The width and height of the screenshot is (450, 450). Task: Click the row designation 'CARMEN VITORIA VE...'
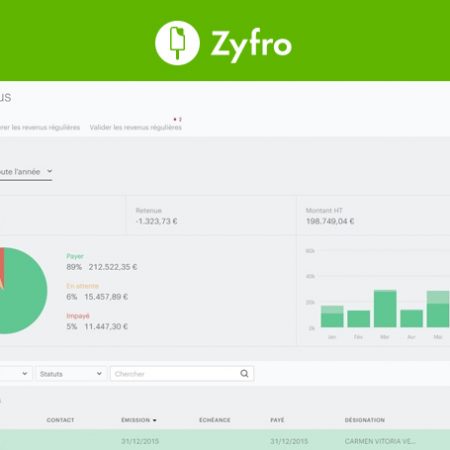[x=380, y=441]
